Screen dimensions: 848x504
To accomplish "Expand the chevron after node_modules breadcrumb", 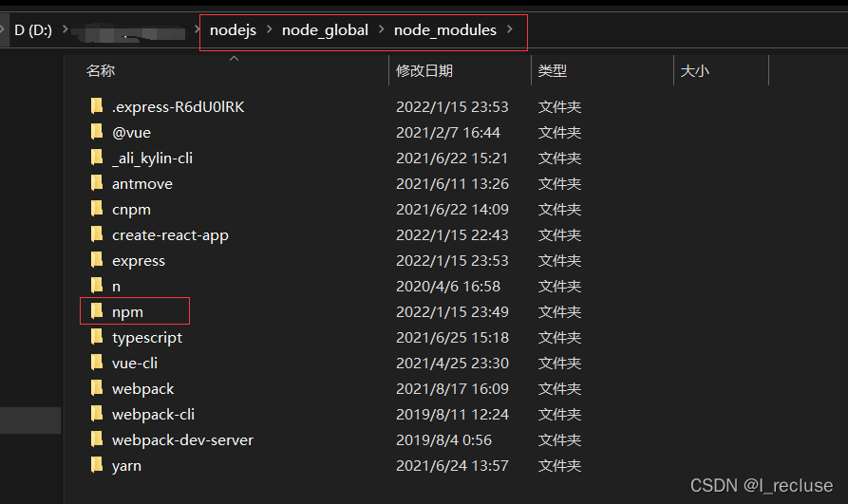I will click(509, 29).
